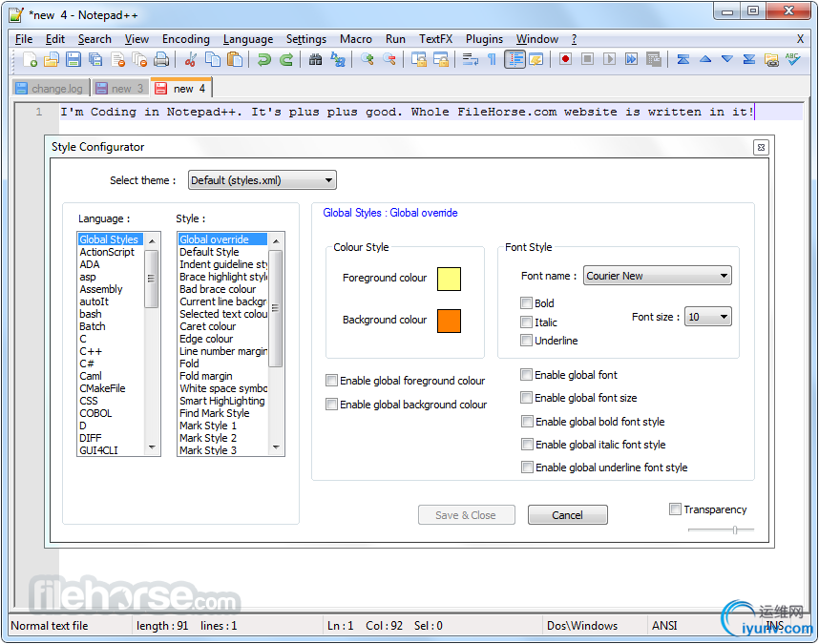
Task: Click the Close All files toolbar icon
Action: (139, 59)
